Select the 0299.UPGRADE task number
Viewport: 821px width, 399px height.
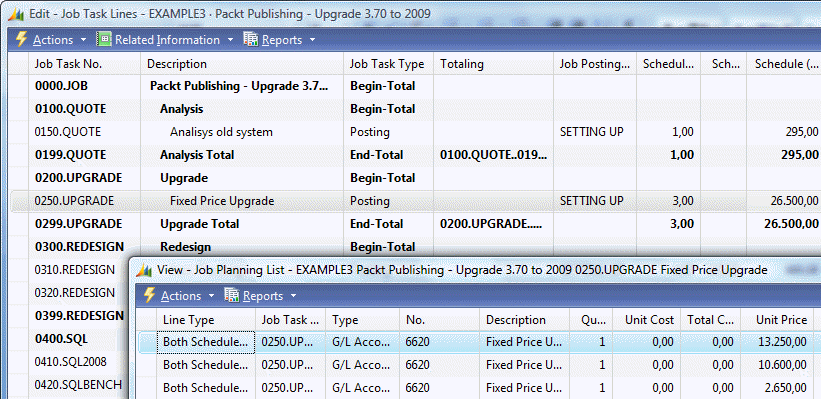[x=78, y=224]
